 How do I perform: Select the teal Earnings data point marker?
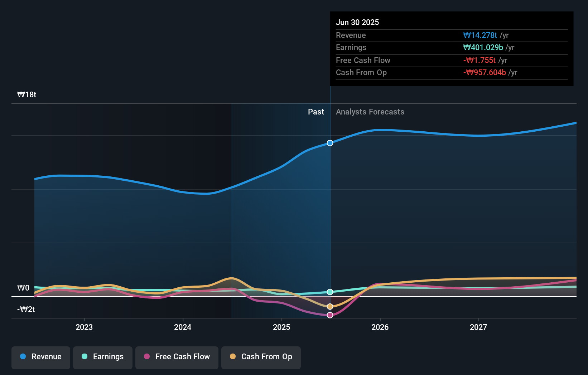click(330, 292)
